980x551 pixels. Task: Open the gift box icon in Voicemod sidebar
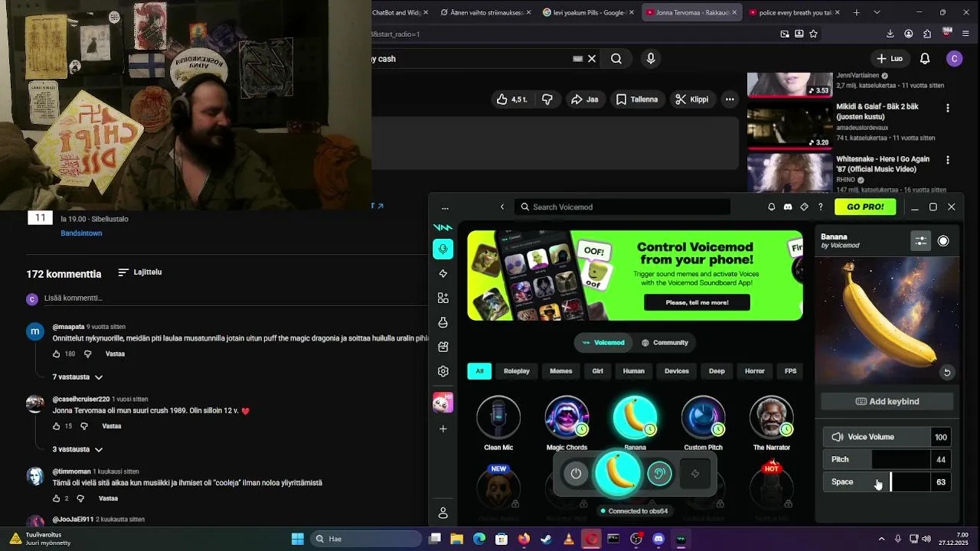[x=443, y=347]
